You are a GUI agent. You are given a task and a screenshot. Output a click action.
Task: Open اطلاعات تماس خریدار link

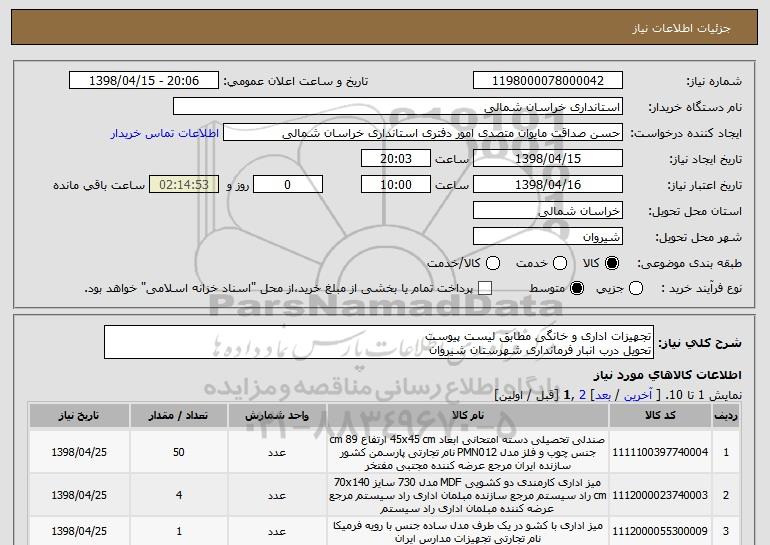coord(165,133)
